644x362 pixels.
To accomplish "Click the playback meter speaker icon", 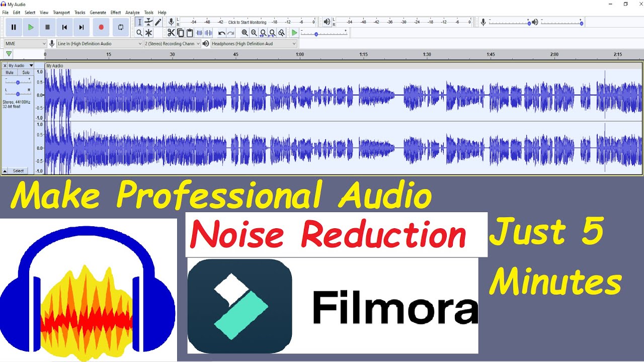I will tap(327, 22).
